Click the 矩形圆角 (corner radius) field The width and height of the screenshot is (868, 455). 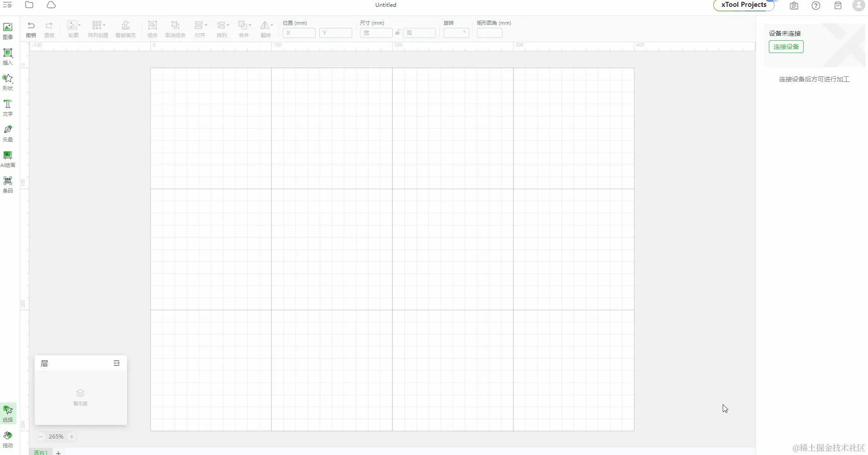(489, 33)
